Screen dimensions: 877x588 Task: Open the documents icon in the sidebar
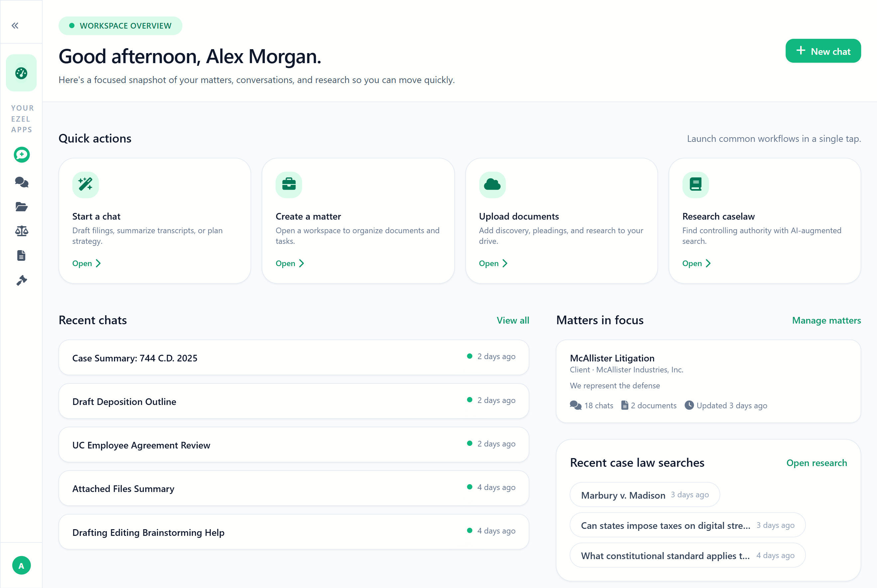point(21,255)
